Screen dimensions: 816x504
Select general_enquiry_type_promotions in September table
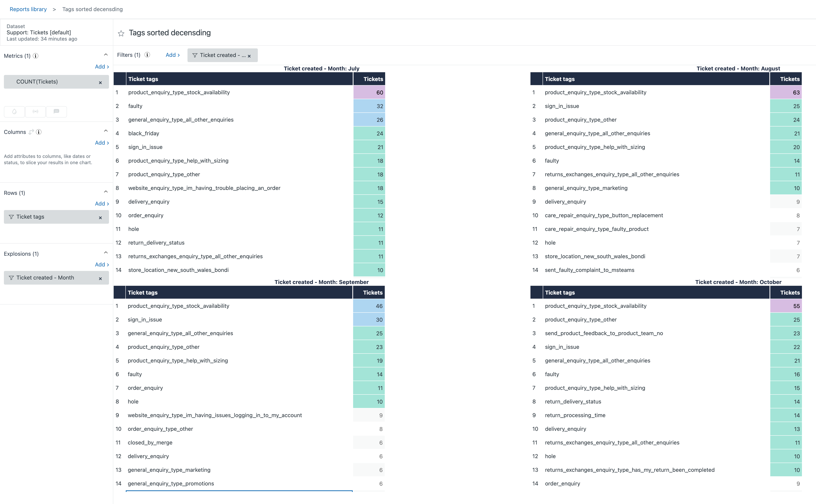click(x=171, y=484)
